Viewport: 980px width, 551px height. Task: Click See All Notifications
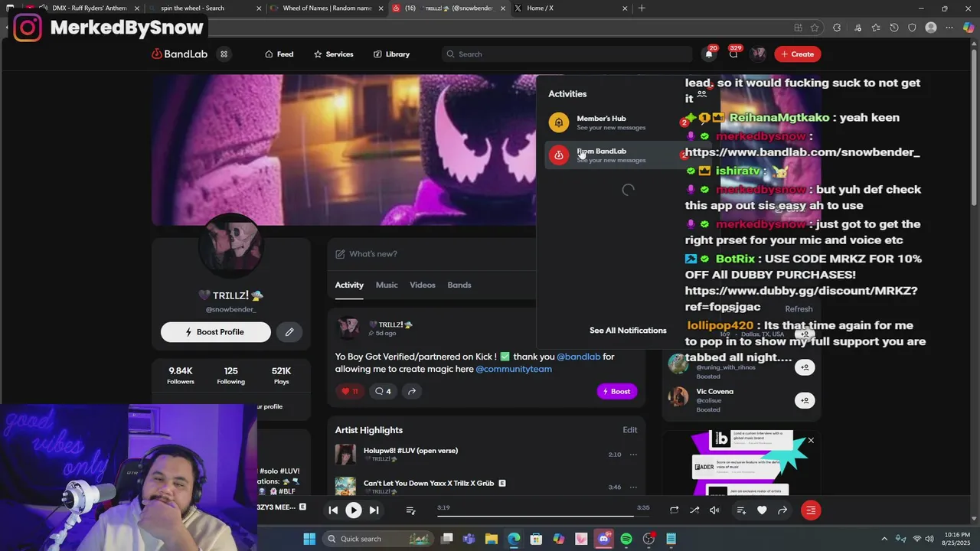pos(628,331)
